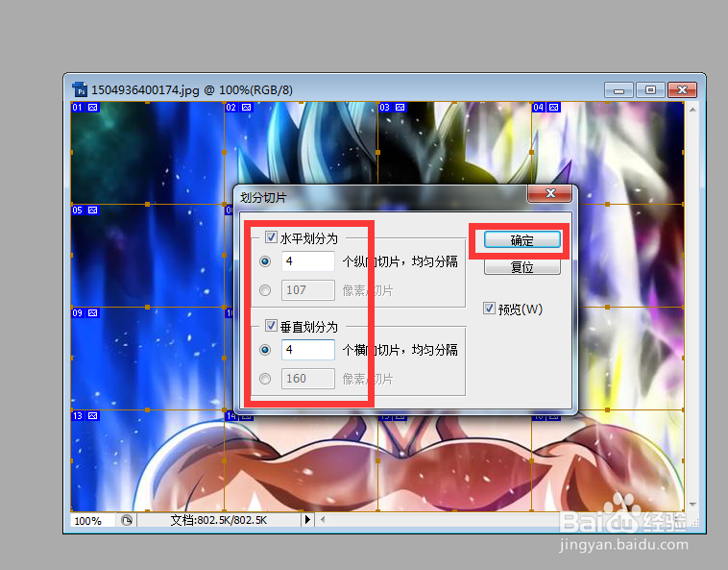Select radio for 个纵向切片 evenly spaced
The width and height of the screenshot is (728, 570).
coord(265,261)
